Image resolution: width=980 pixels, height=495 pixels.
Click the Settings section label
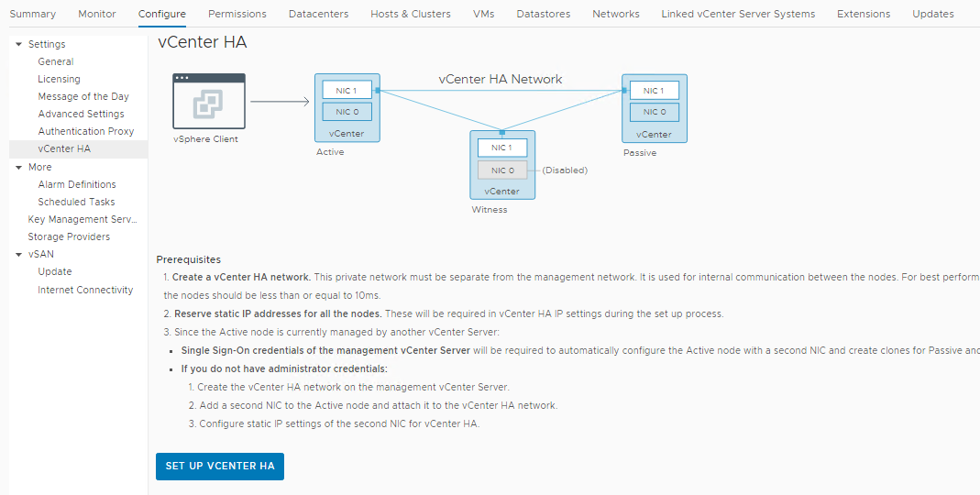pos(47,44)
